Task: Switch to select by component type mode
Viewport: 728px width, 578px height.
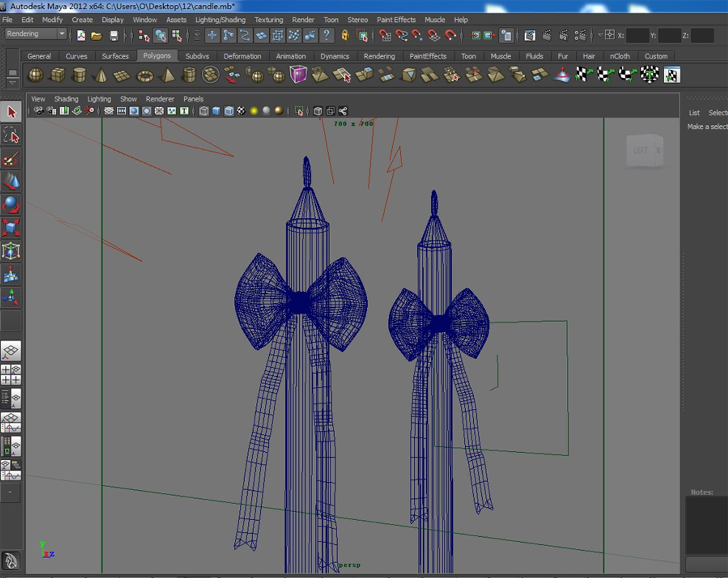Action: point(177,36)
